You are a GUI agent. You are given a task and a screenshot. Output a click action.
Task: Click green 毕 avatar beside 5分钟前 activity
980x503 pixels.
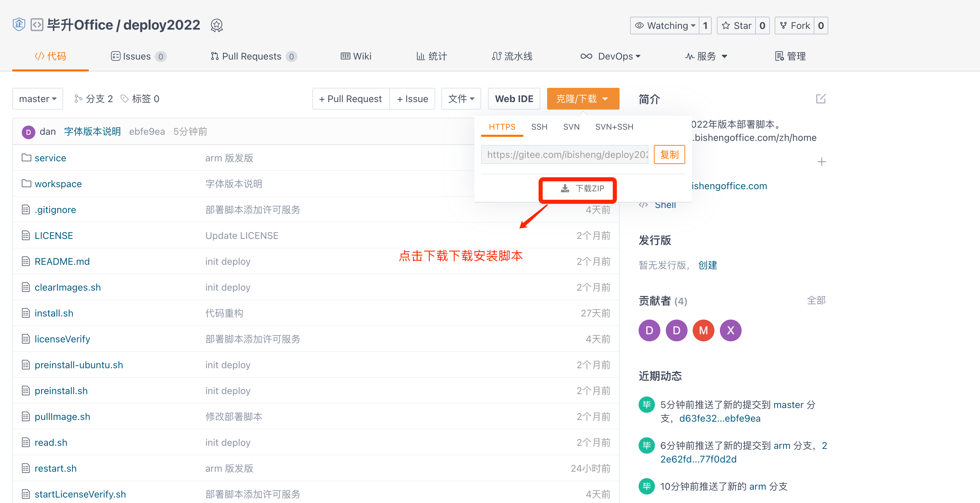[646, 405]
